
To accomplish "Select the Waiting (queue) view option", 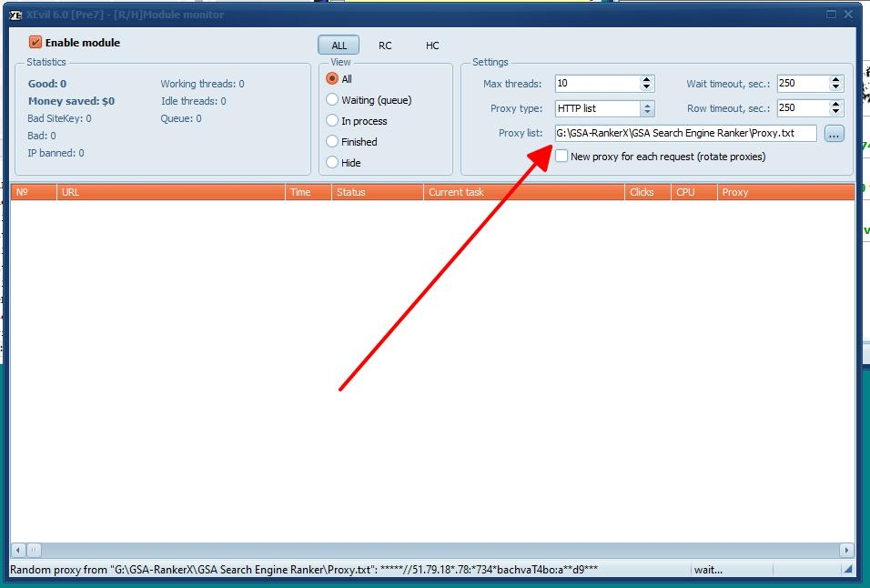I will 332,100.
